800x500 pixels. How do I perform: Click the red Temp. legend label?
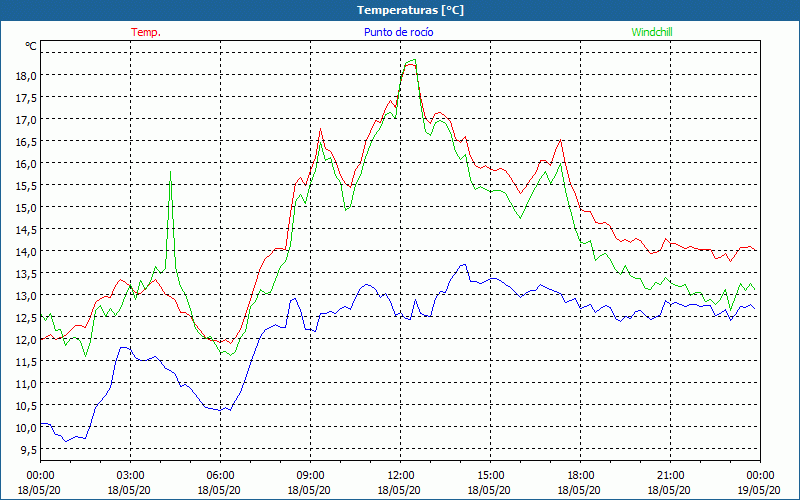[x=146, y=32]
